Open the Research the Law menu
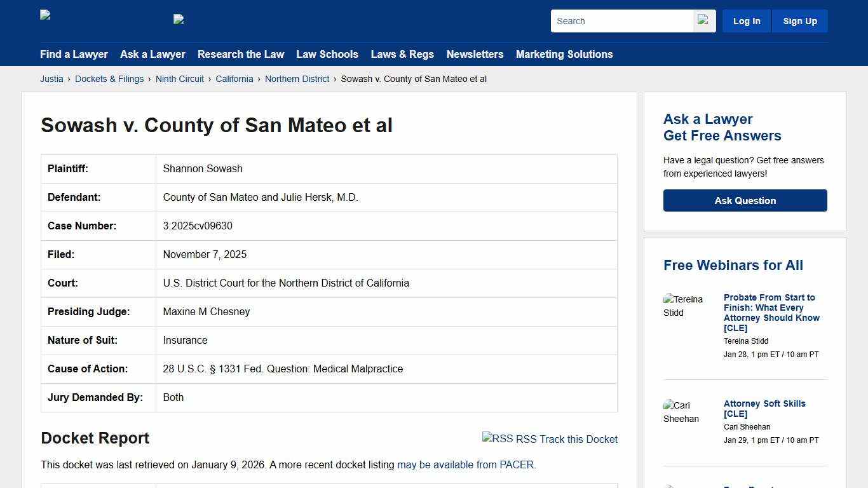 pyautogui.click(x=241, y=54)
